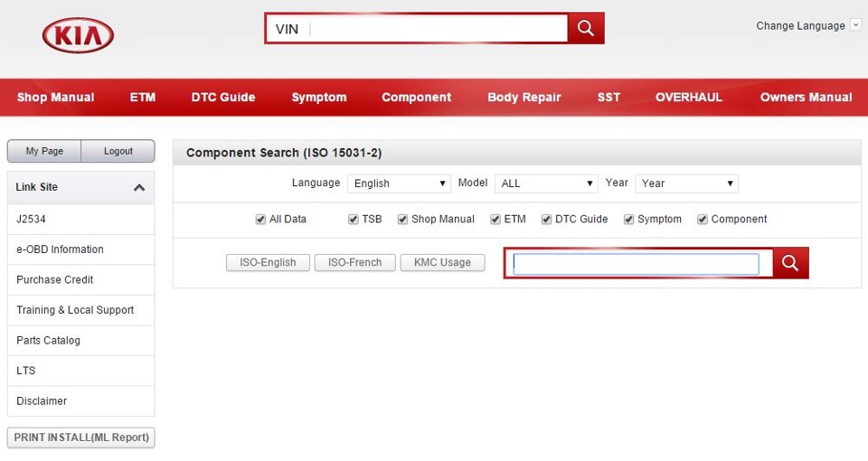Click the My Page button
This screenshot has width=868, height=461.
(x=44, y=151)
